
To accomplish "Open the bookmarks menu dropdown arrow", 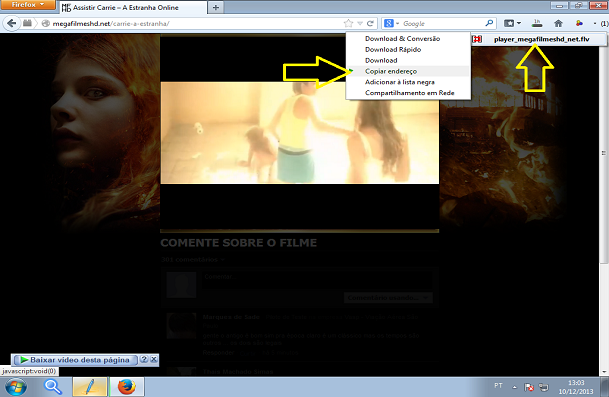I will [519, 23].
